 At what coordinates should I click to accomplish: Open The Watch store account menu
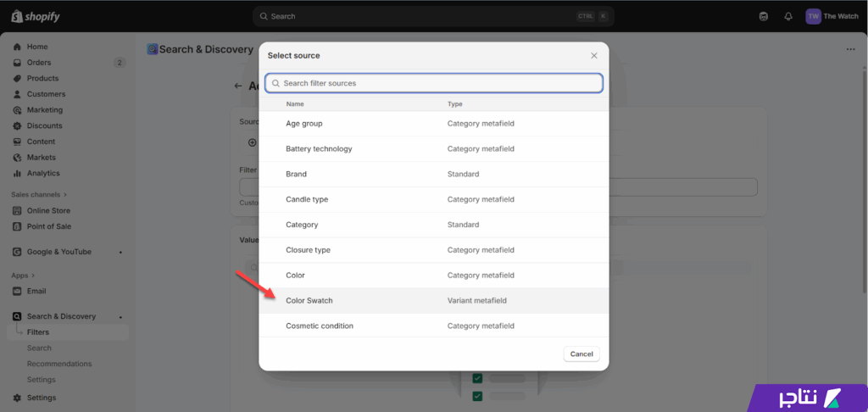click(832, 16)
